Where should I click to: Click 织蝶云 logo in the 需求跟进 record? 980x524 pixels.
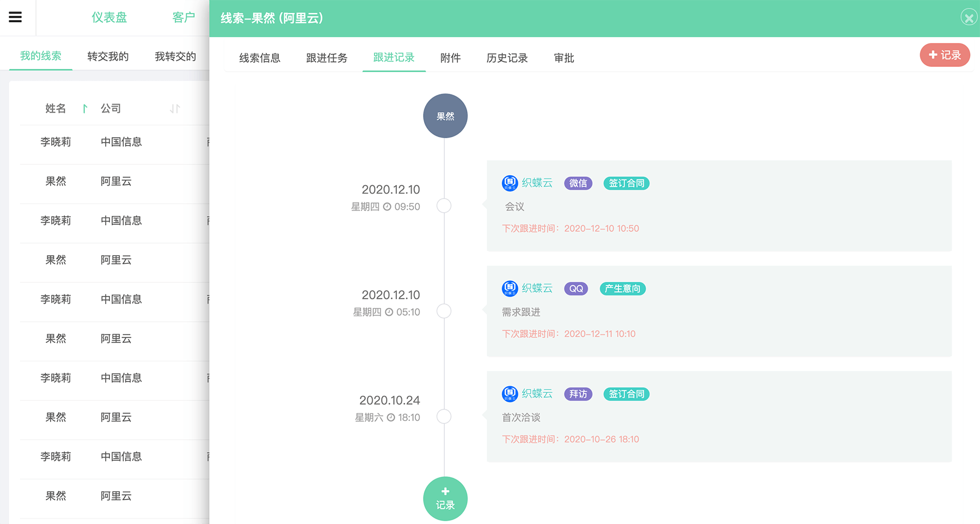(510, 288)
